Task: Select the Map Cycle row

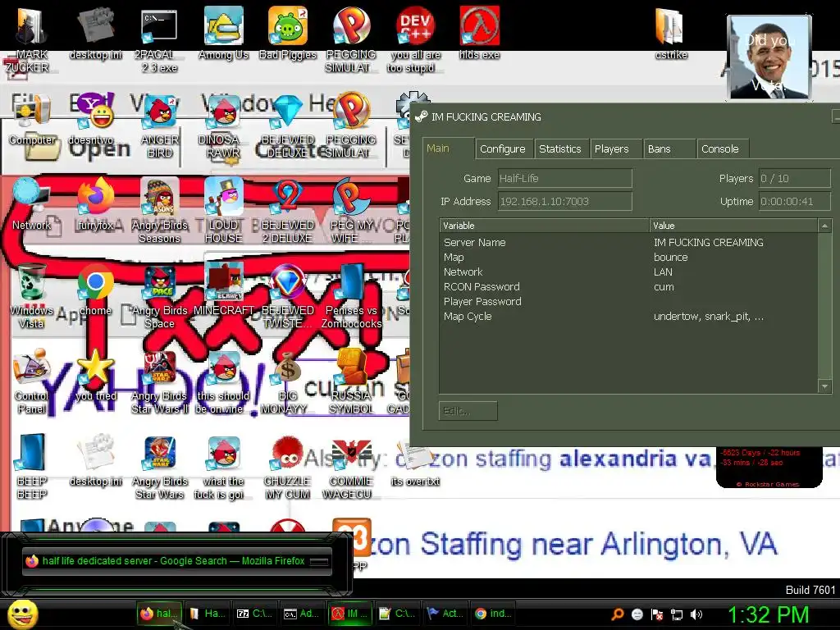Action: pos(629,316)
